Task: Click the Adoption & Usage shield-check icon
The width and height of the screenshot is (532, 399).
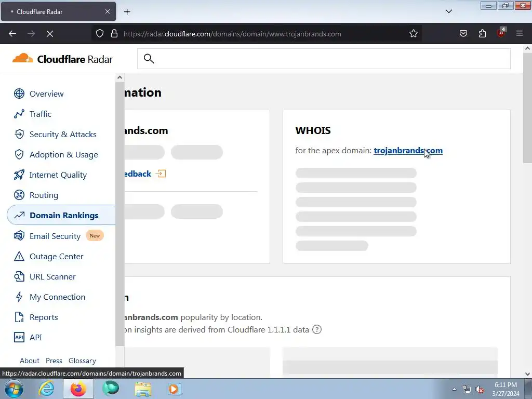Action: (19, 154)
